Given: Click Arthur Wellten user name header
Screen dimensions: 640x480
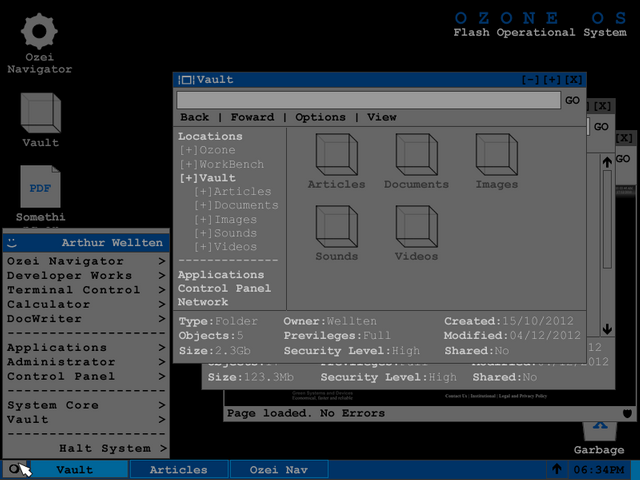Looking at the screenshot, I should pos(112,243).
